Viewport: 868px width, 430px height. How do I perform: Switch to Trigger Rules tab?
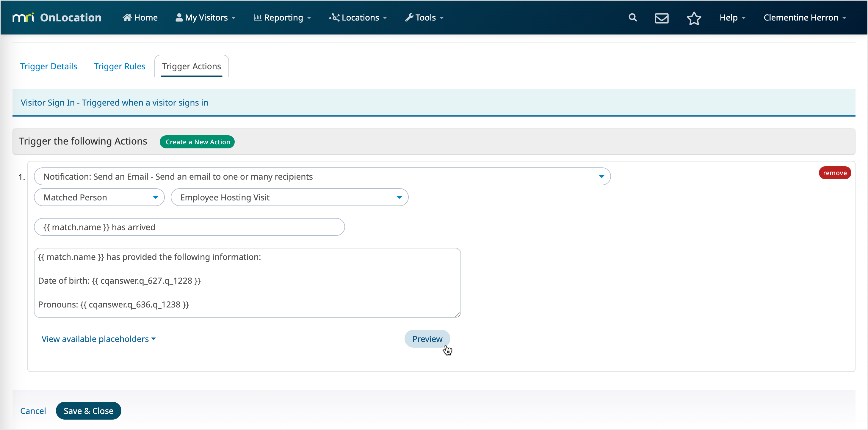point(119,66)
